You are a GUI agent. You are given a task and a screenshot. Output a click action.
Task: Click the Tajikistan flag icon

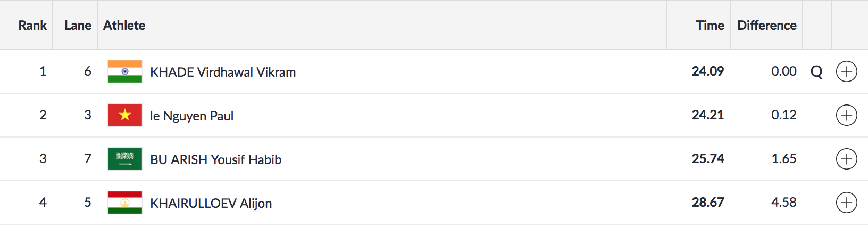[x=125, y=203]
